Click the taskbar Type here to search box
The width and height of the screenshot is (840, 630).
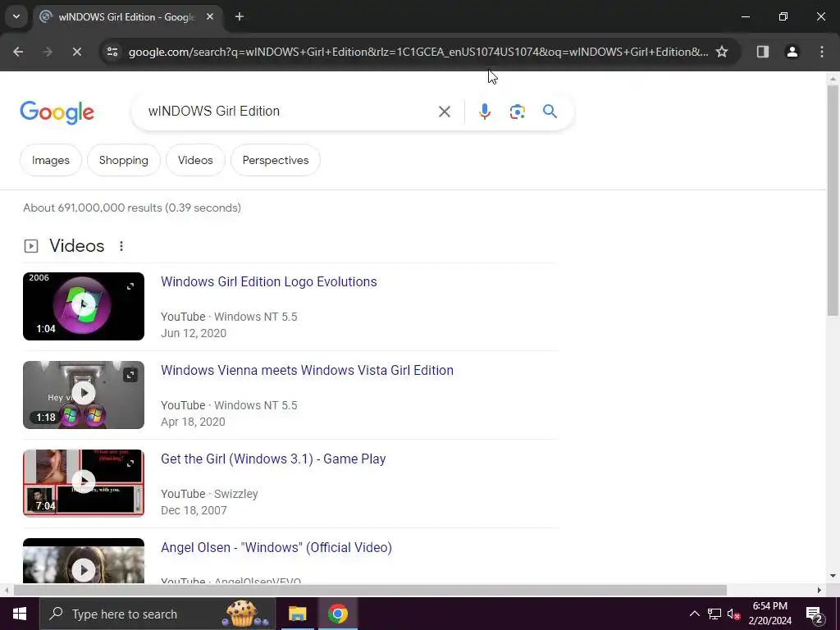click(x=157, y=614)
